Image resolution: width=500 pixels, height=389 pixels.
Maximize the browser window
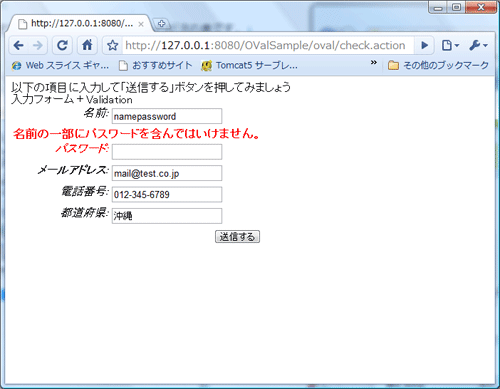pyautogui.click(x=457, y=7)
